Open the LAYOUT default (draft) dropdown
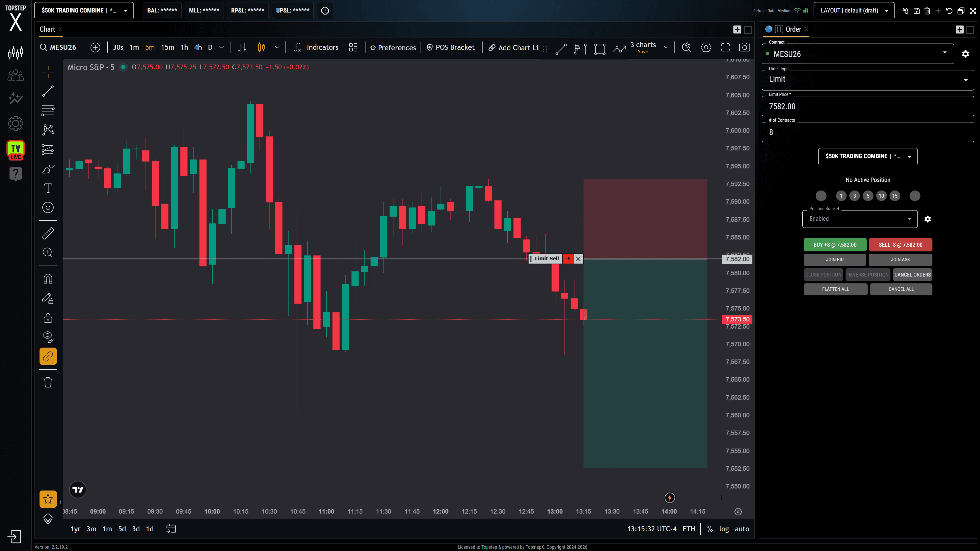 coord(854,10)
